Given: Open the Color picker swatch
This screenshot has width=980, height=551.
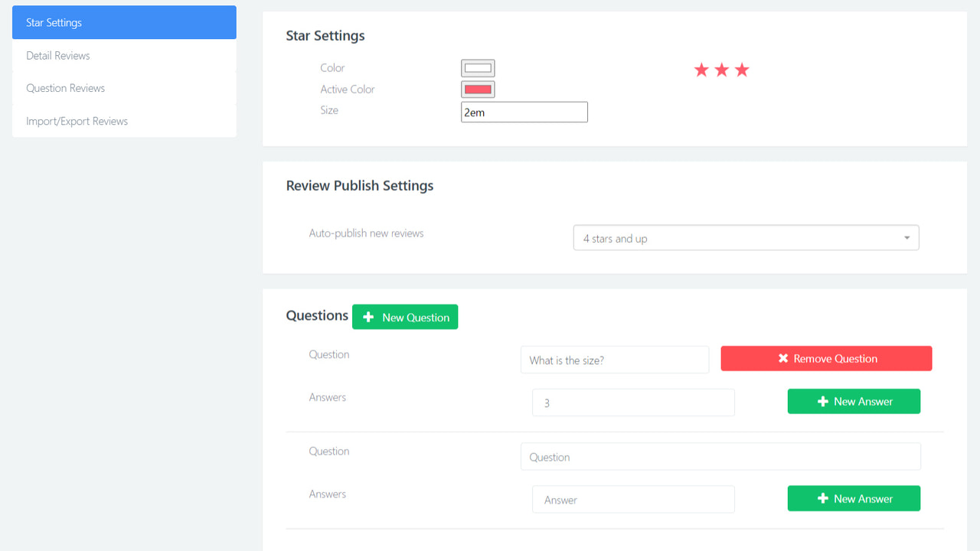Looking at the screenshot, I should (477, 67).
